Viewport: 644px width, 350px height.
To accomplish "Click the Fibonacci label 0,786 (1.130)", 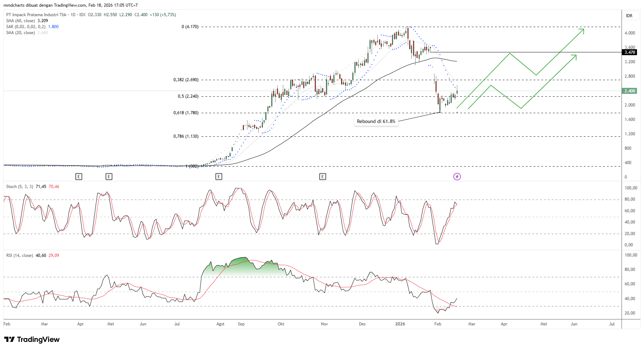I will [x=186, y=136].
